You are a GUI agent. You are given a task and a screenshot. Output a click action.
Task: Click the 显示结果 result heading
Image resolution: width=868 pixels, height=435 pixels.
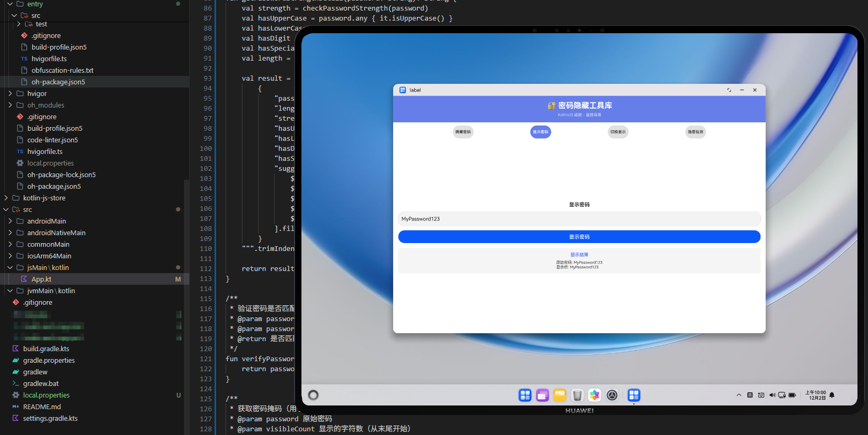click(579, 255)
